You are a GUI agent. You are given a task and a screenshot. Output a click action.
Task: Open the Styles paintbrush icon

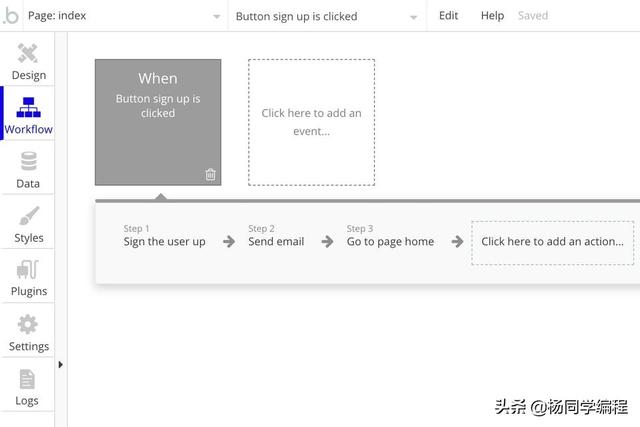[28, 217]
